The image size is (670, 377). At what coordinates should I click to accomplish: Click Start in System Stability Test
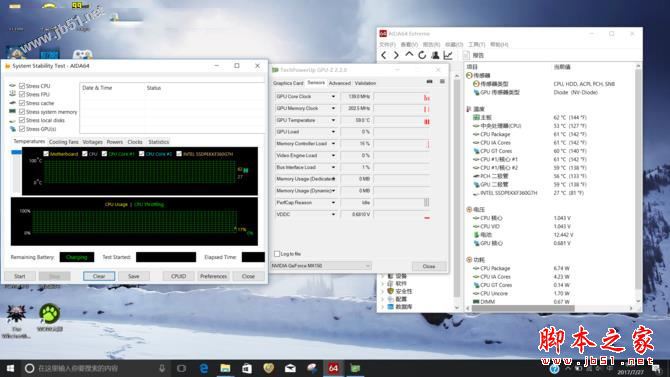20,277
